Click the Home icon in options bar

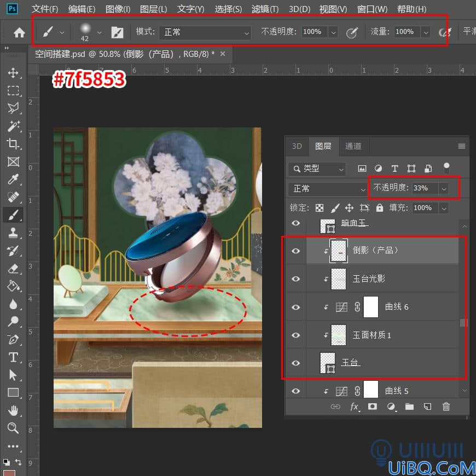point(19,32)
